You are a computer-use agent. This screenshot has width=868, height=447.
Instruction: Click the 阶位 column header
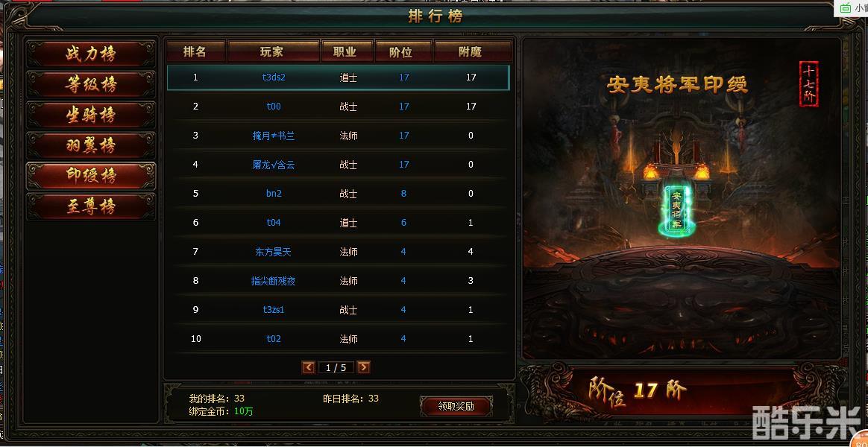pos(403,52)
